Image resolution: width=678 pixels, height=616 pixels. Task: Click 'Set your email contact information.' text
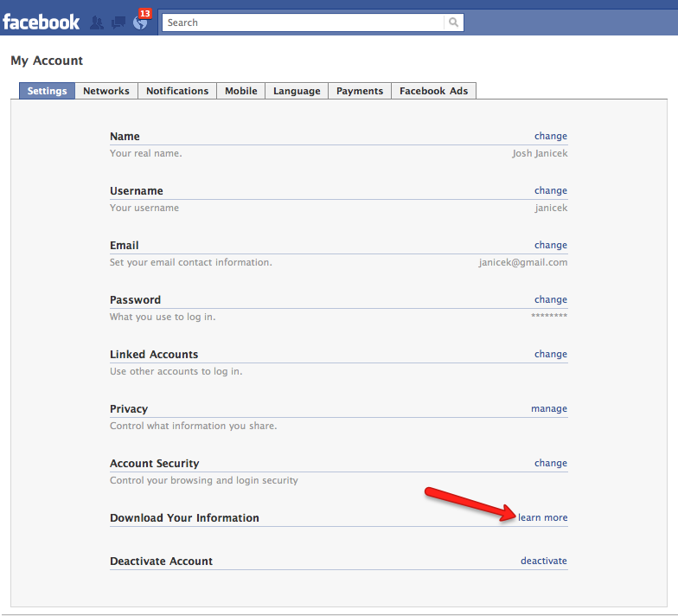tap(190, 262)
